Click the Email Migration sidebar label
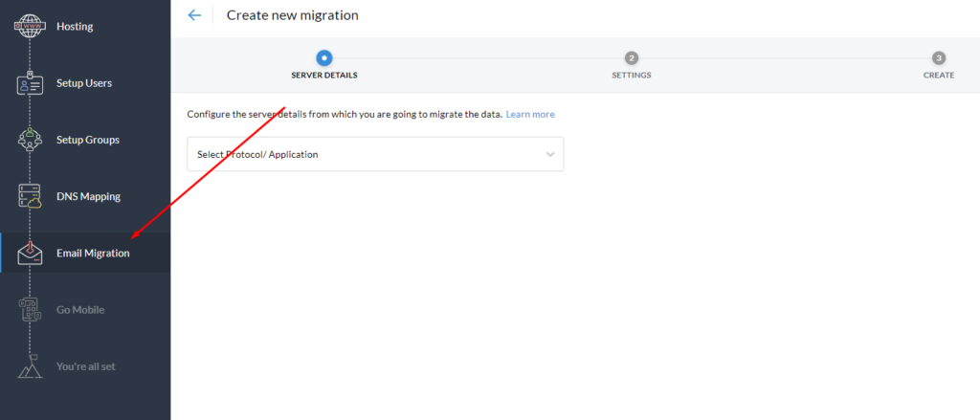980x420 pixels. coord(93,254)
